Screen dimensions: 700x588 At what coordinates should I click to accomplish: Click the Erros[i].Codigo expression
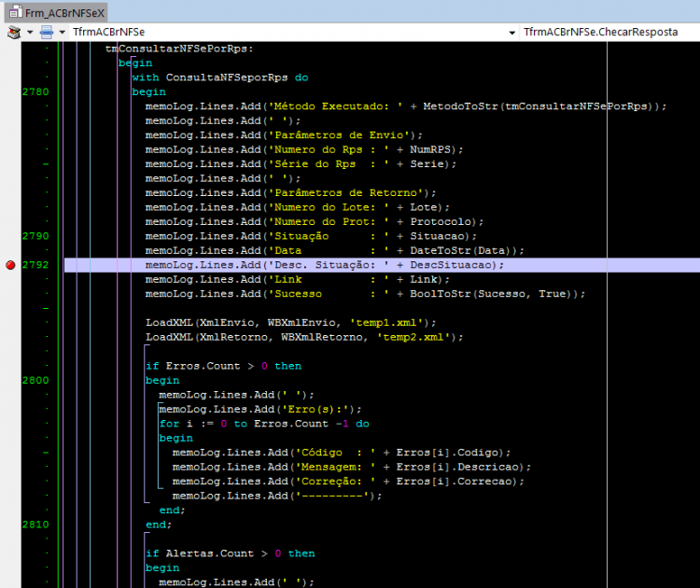(x=447, y=453)
